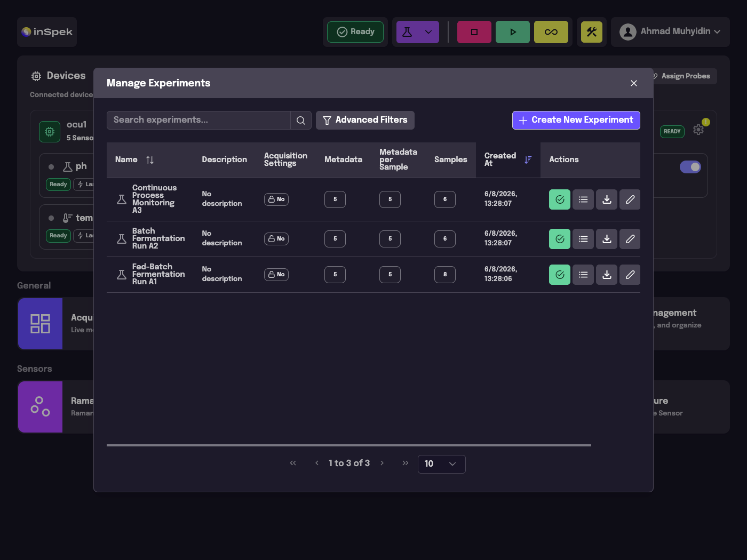Click the READY badge on ocu1 device
Image resolution: width=747 pixels, height=560 pixels.
tap(672, 132)
